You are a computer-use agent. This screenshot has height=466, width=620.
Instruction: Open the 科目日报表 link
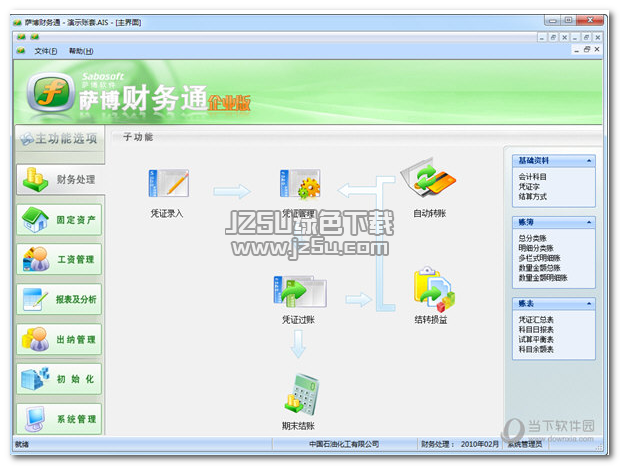pyautogui.click(x=536, y=330)
